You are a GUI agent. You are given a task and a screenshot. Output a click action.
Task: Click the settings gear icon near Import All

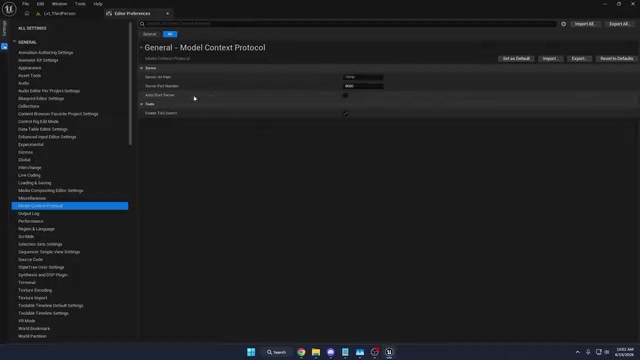coord(564,24)
